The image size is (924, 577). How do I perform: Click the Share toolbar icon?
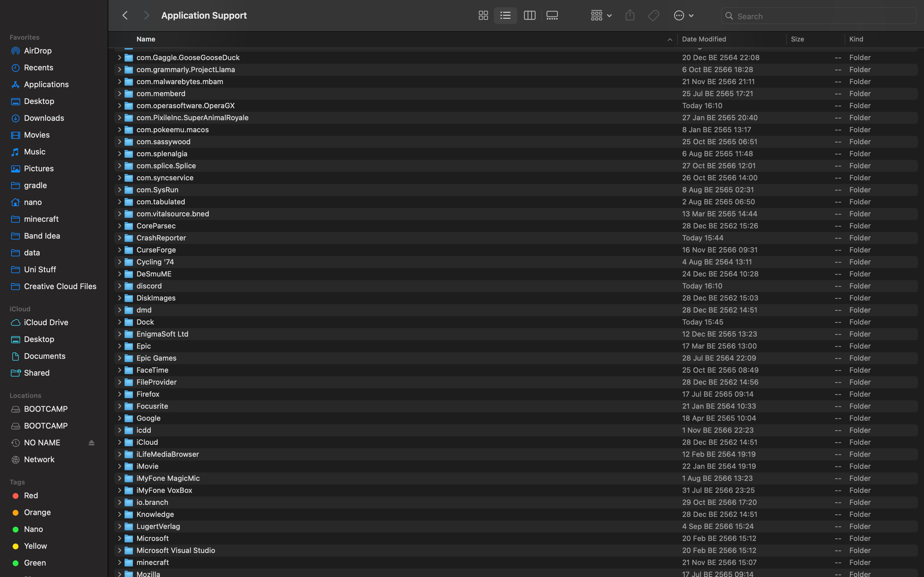point(630,16)
